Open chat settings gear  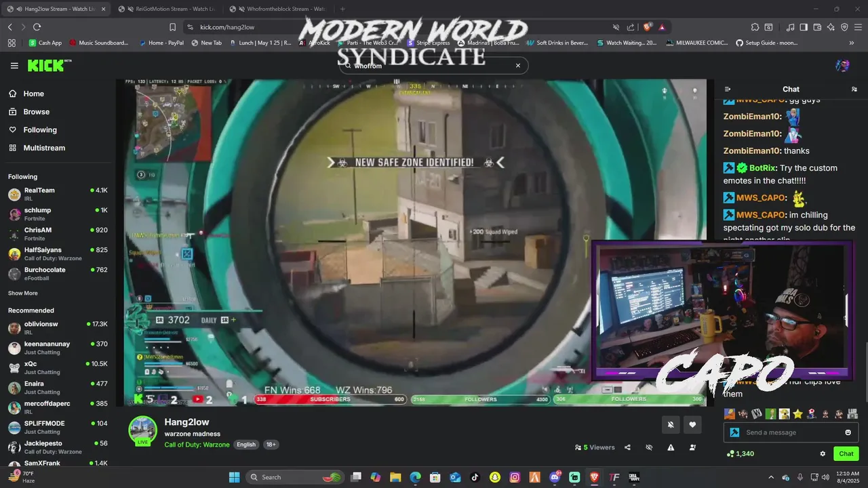pyautogui.click(x=823, y=453)
